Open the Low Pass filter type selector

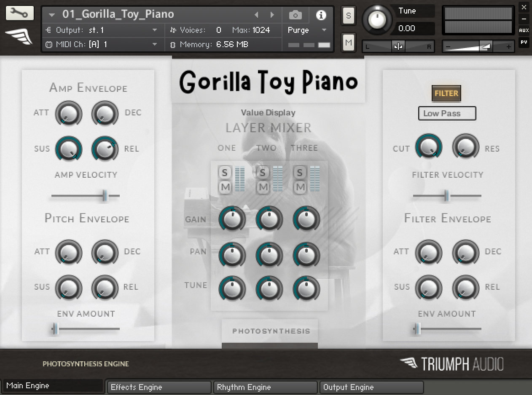pos(447,113)
